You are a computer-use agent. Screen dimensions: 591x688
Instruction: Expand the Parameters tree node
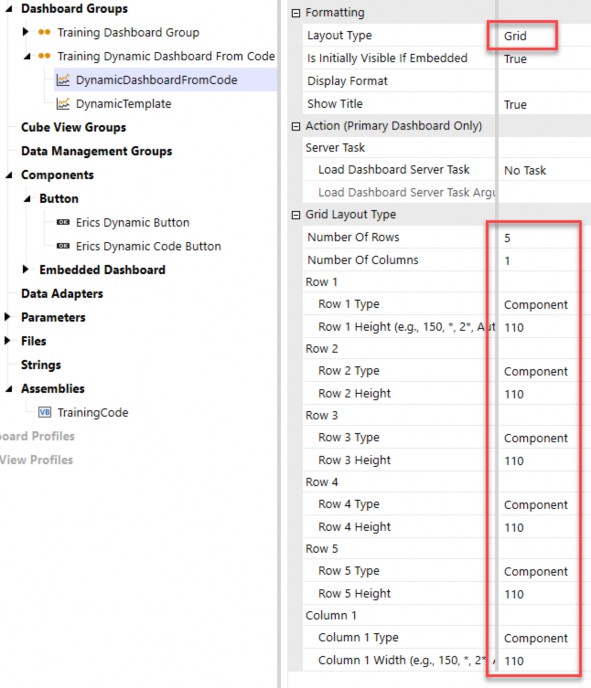[7, 317]
